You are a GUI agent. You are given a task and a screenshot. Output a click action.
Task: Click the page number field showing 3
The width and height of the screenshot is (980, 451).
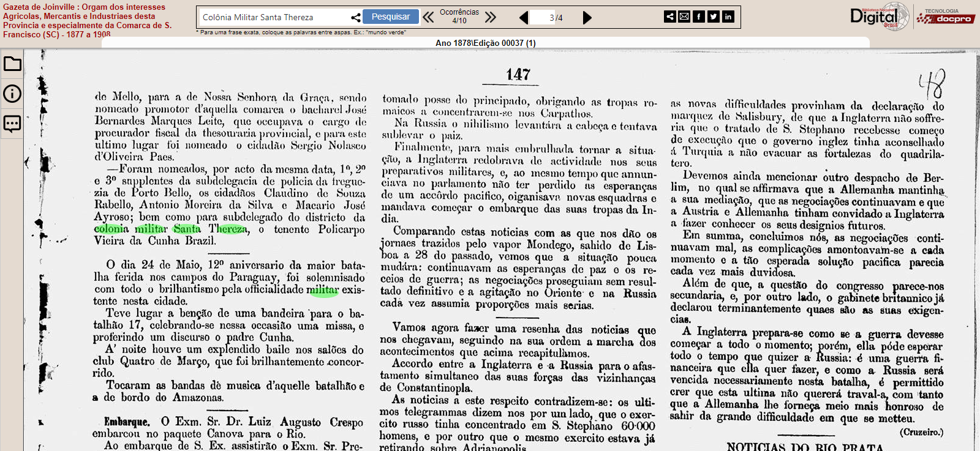tap(541, 18)
